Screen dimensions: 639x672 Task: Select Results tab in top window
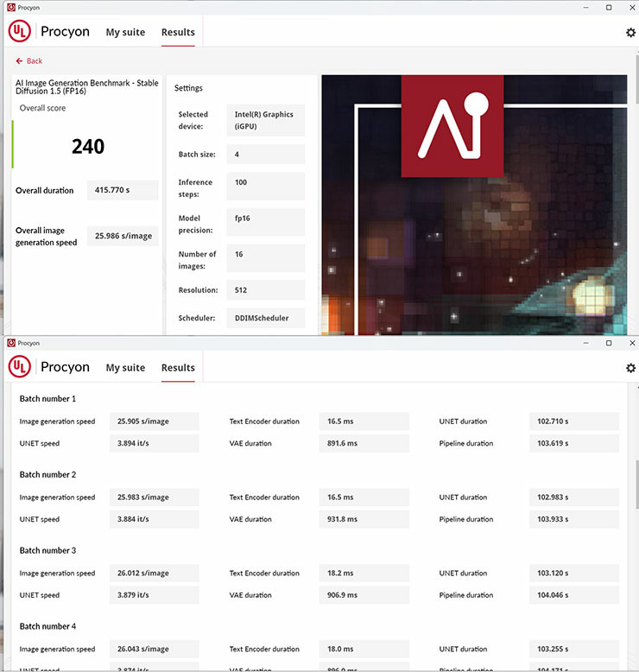click(x=178, y=32)
